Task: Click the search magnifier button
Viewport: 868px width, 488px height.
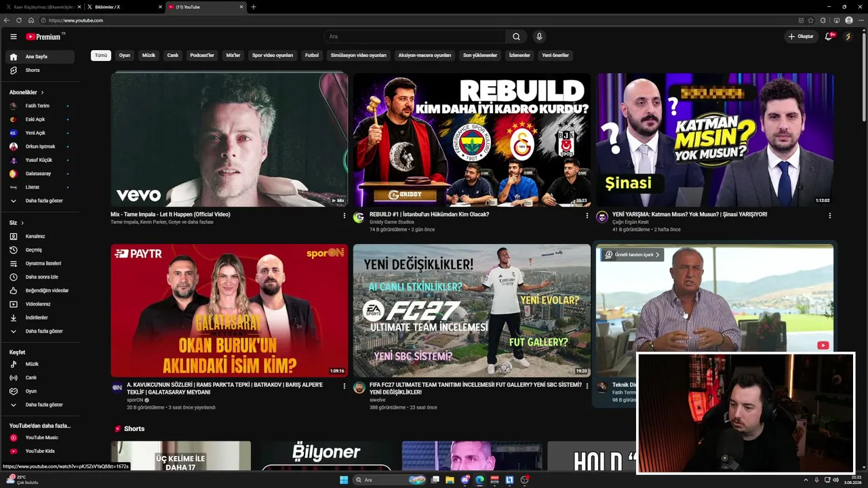Action: 516,37
